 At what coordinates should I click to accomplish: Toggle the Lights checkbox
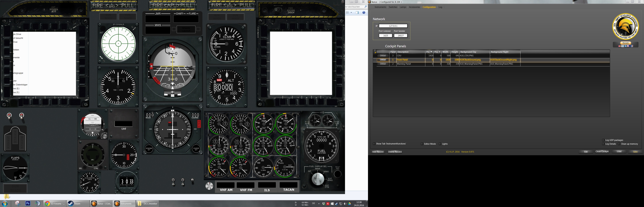click(x=440, y=144)
